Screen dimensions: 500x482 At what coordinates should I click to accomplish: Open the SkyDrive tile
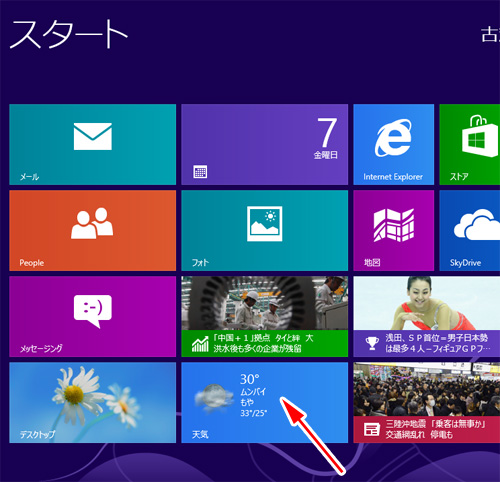[x=470, y=230]
